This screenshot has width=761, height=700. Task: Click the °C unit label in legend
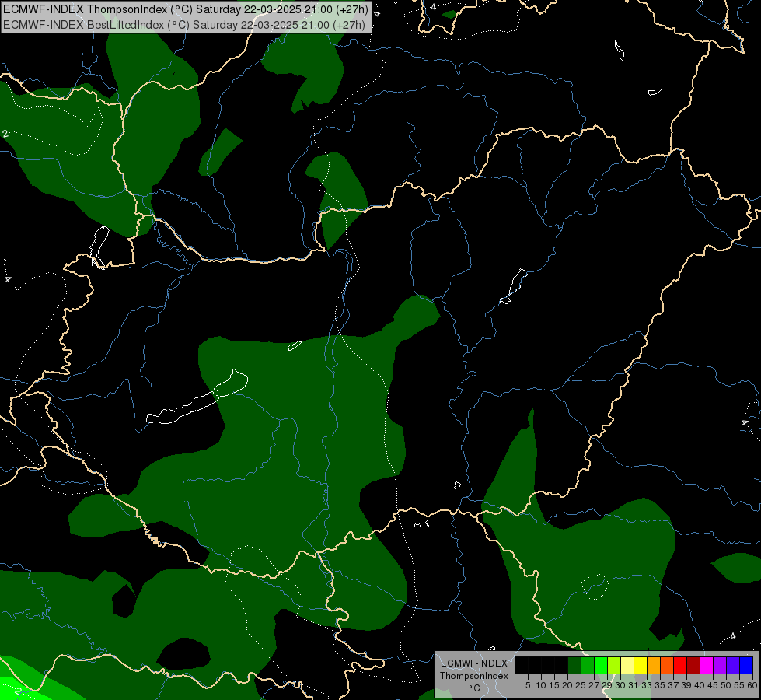[474, 688]
